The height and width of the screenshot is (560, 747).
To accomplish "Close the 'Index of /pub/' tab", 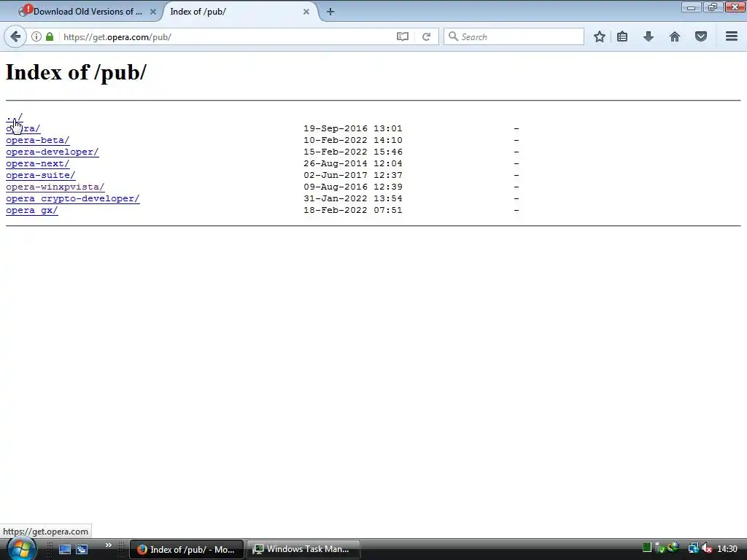I will click(306, 12).
